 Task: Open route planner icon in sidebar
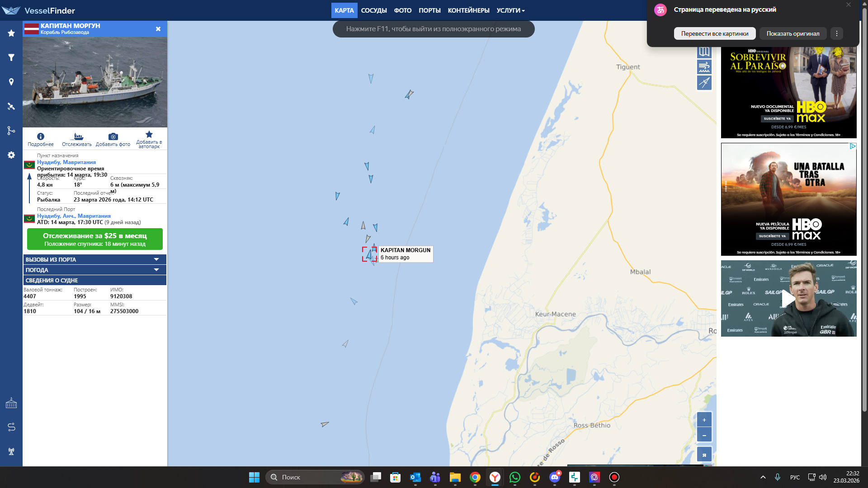click(x=11, y=427)
